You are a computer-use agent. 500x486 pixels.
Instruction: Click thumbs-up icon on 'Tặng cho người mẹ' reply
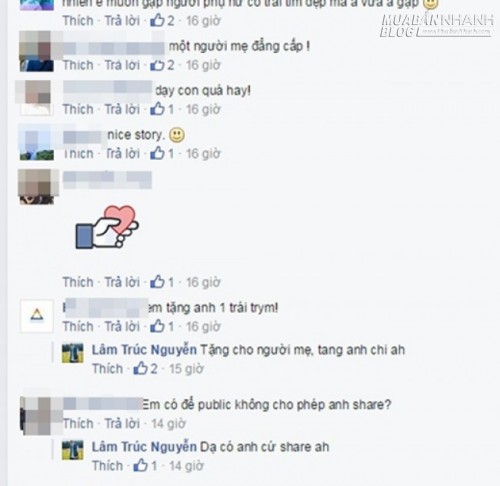140,368
